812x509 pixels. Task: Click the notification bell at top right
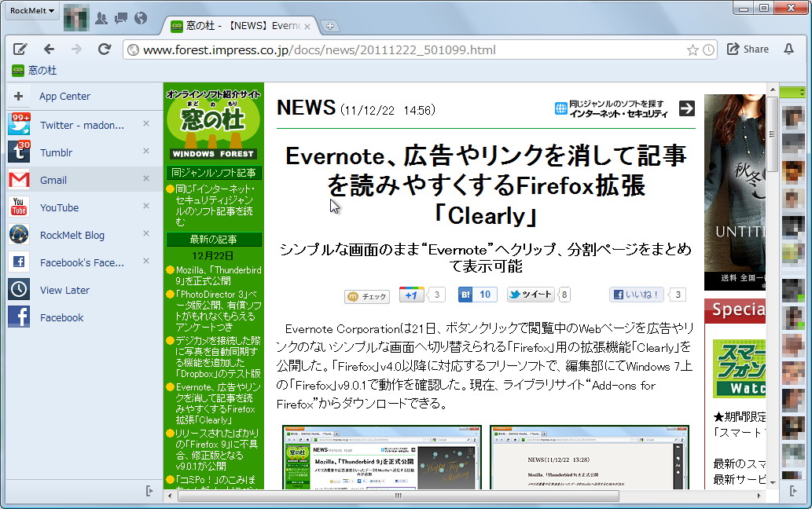pyautogui.click(x=789, y=49)
